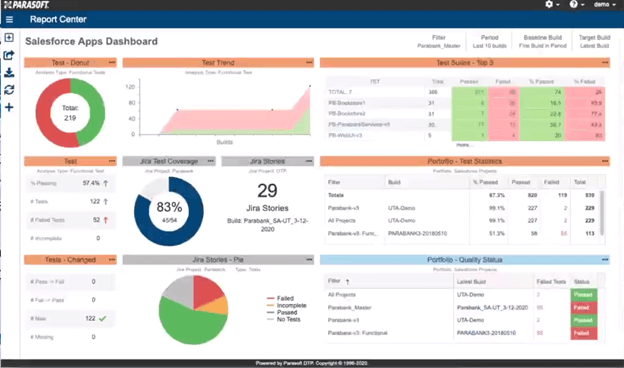Click Parabank_SA-UT_3-12-2020 latest build
Image resolution: width=624 pixels, height=368 pixels.
click(x=492, y=308)
